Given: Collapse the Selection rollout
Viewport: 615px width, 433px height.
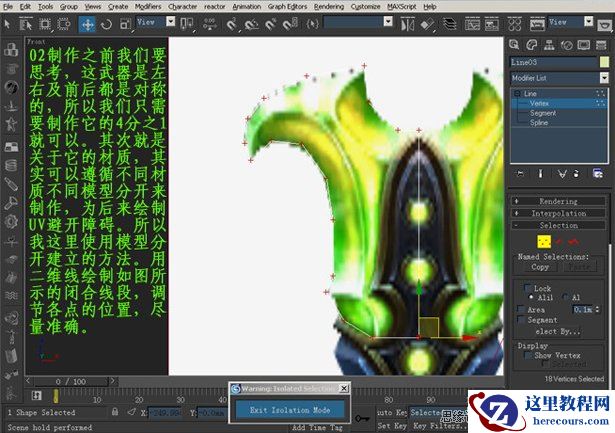Looking at the screenshot, I should click(559, 226).
